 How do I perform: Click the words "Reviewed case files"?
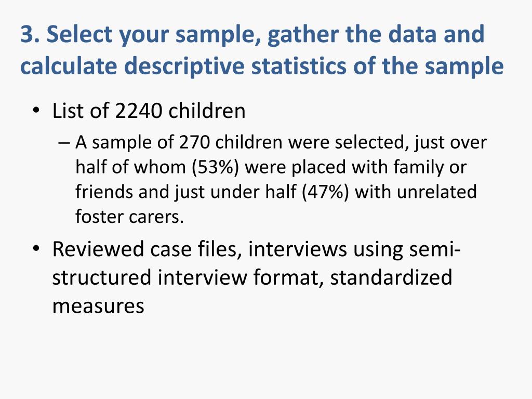click(x=147, y=249)
